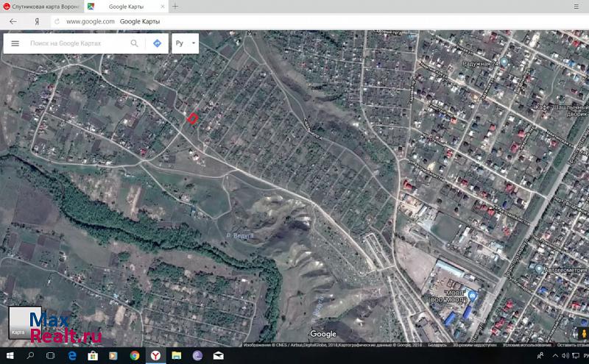Click the Yandex home button
The width and height of the screenshot is (589, 364).
[x=37, y=21]
